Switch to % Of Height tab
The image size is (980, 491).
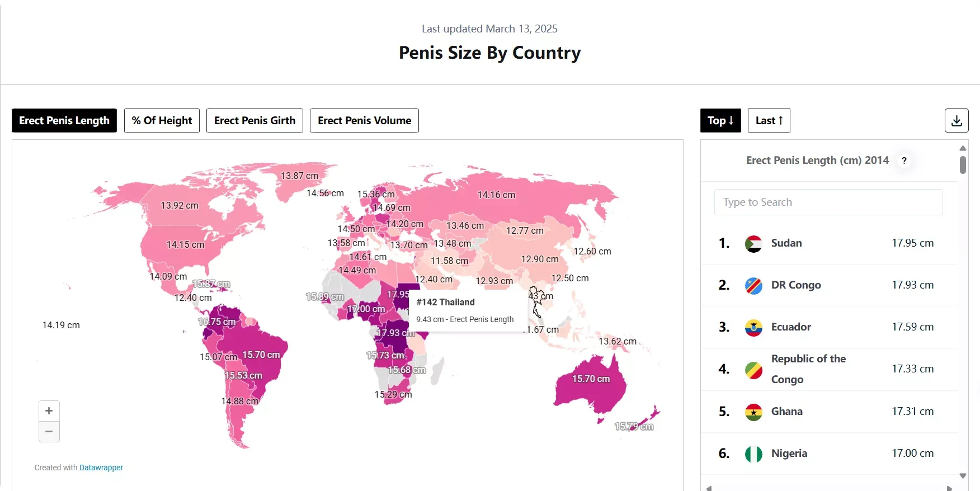click(162, 121)
